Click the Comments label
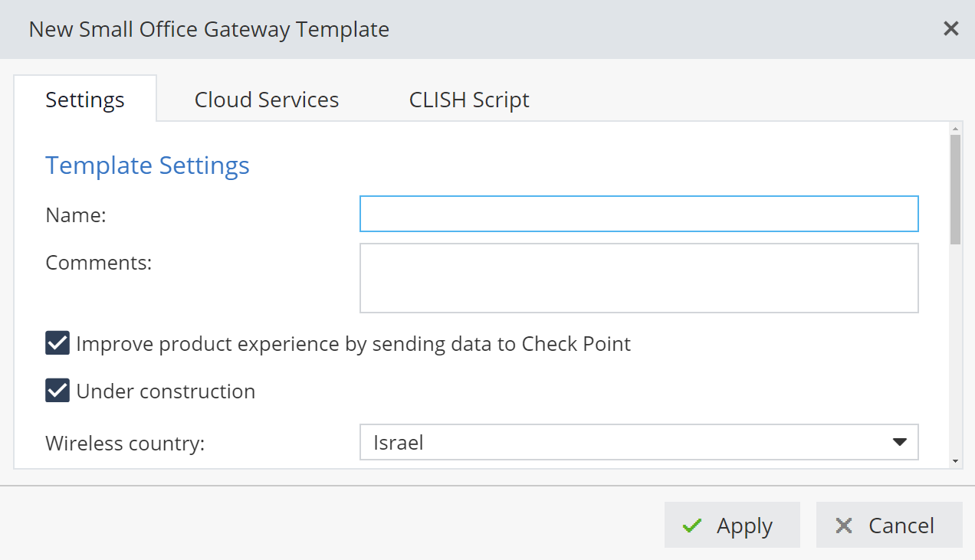Screen dimensions: 975x560 click(99, 262)
